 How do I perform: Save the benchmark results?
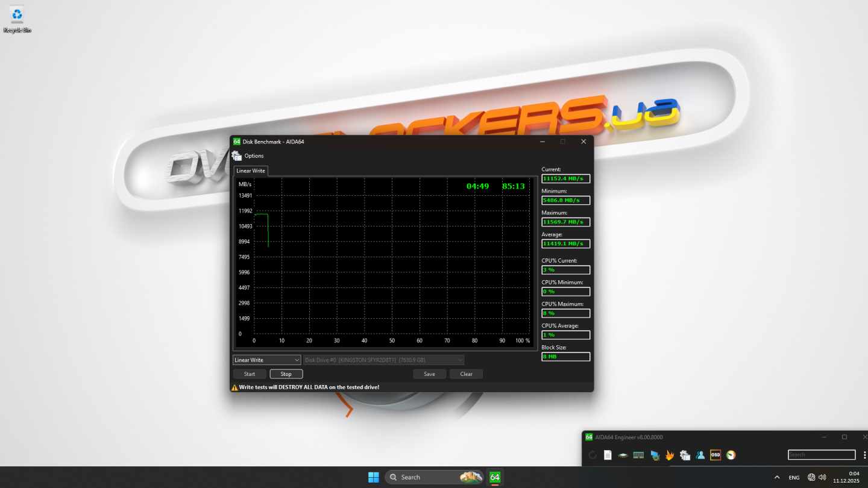tap(430, 374)
